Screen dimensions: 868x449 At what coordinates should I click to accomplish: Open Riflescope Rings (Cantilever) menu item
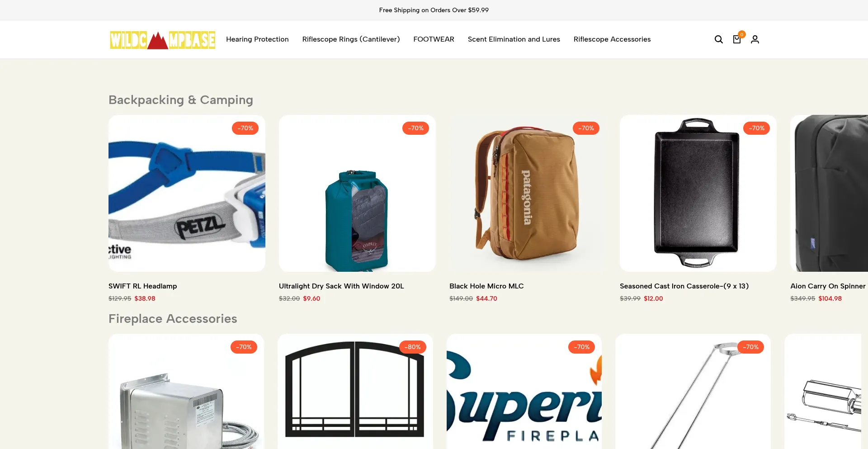coord(351,39)
